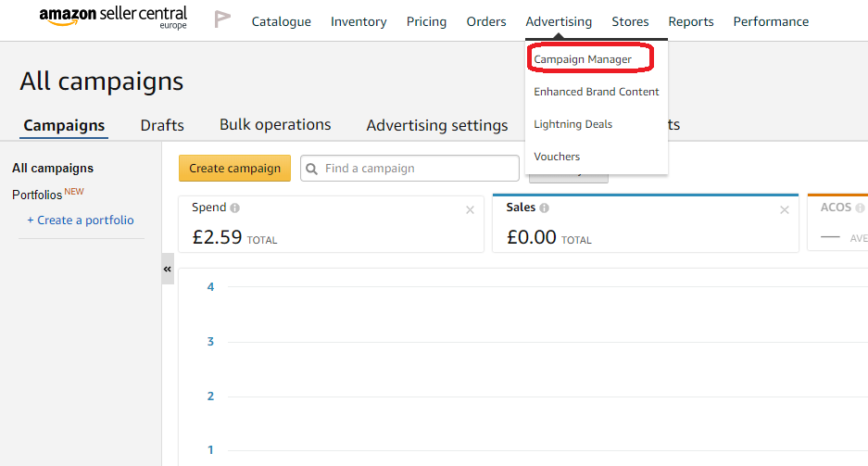
Task: Click the £2.59 spend total
Action: pos(217,237)
